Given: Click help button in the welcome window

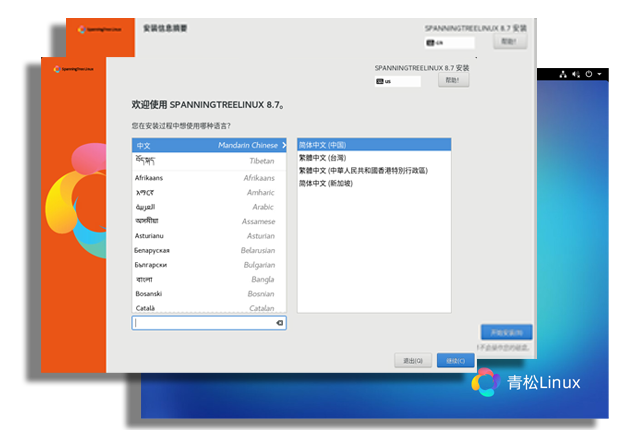Looking at the screenshot, I should pyautogui.click(x=454, y=80).
